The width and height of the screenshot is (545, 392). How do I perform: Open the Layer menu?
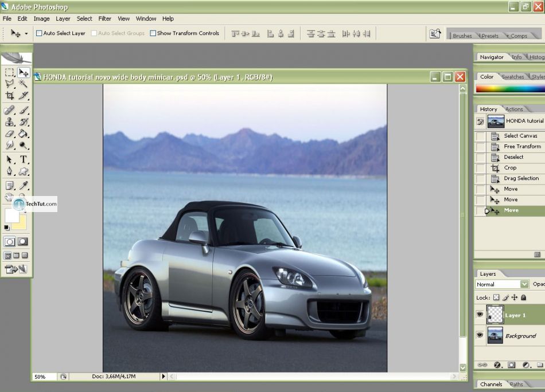tap(63, 19)
